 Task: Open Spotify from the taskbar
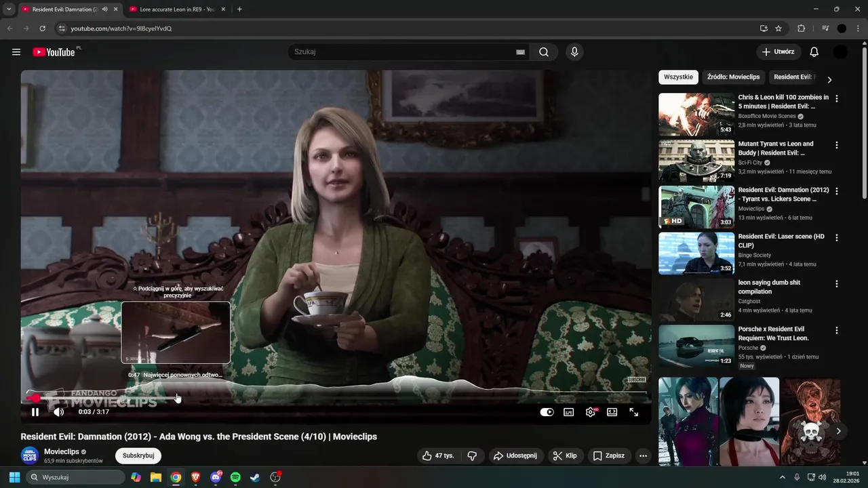pyautogui.click(x=235, y=477)
